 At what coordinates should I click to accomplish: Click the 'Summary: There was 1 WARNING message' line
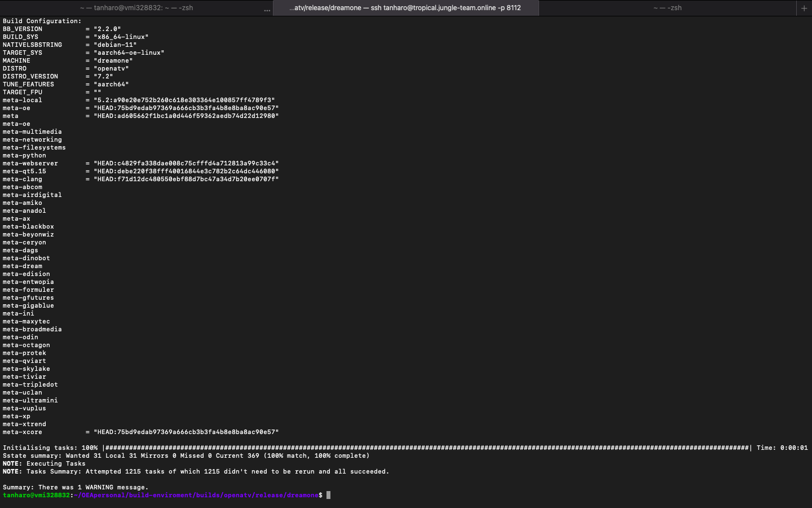[x=76, y=487]
